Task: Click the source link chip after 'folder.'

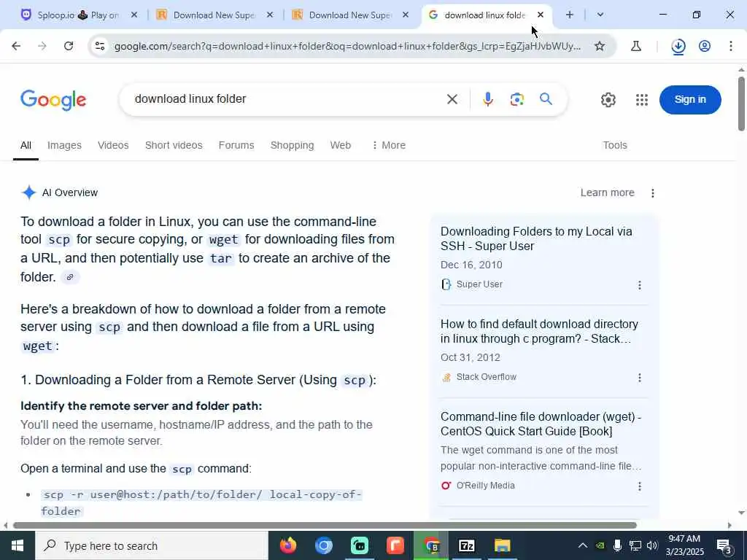Action: (x=70, y=277)
